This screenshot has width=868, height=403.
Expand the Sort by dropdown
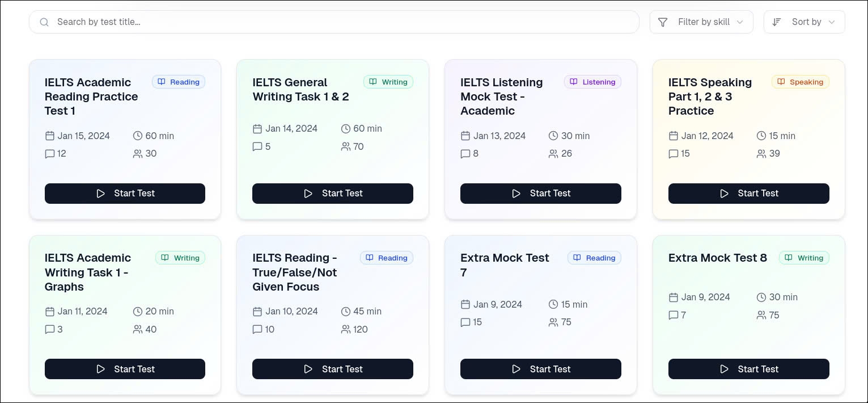tap(804, 22)
